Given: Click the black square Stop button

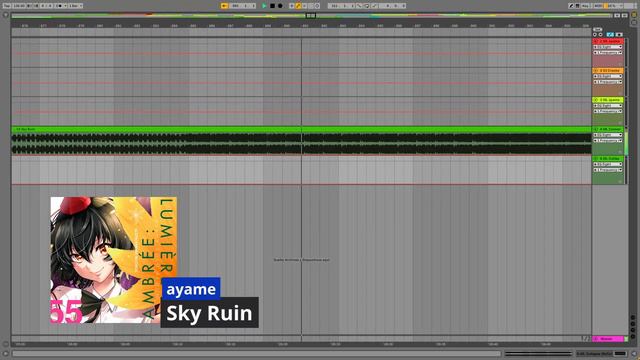Looking at the screenshot, I should 272,6.
